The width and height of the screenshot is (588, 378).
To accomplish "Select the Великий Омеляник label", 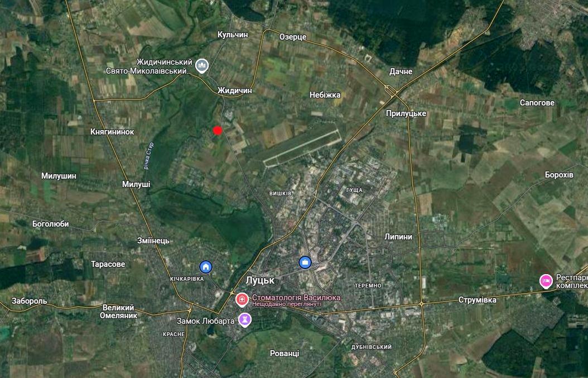I will [x=118, y=312].
